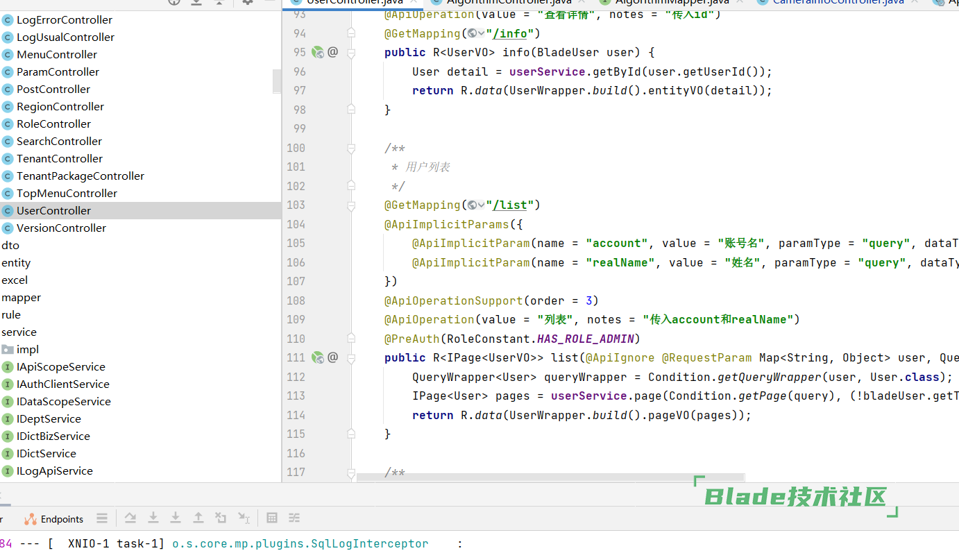Select ParamController in project tree
The width and height of the screenshot is (959, 560).
pyautogui.click(x=58, y=72)
